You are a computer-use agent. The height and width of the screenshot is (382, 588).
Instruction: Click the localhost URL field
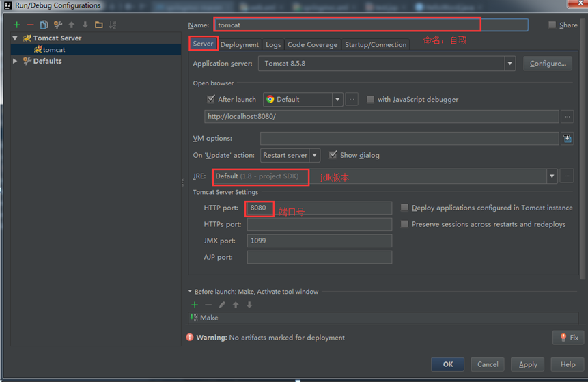click(381, 117)
